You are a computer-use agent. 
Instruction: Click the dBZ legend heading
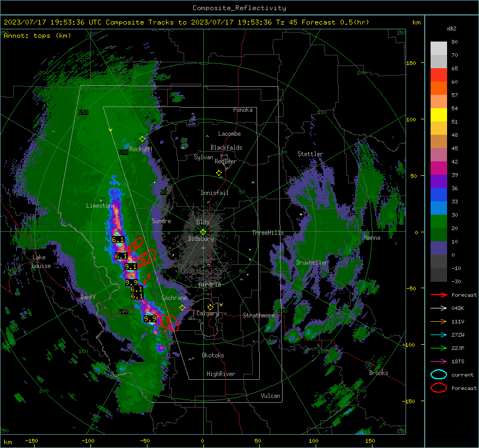(x=451, y=28)
